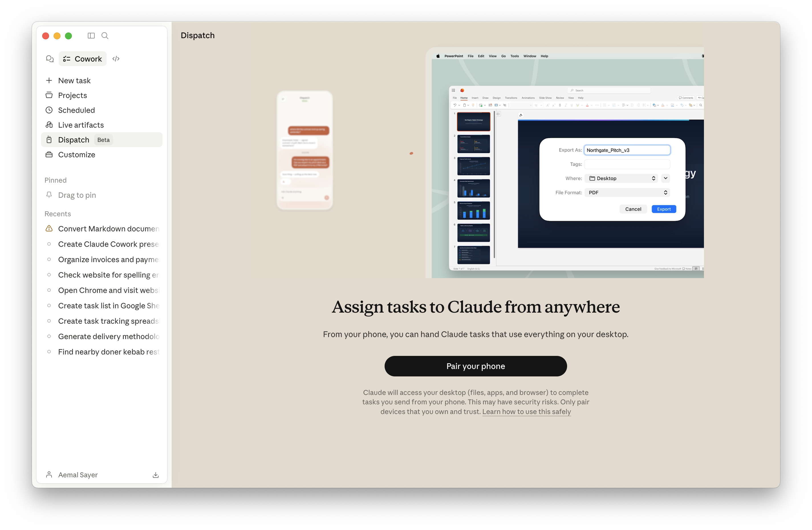812x530 pixels.
Task: Open Learn how to use this safely link
Action: point(526,412)
